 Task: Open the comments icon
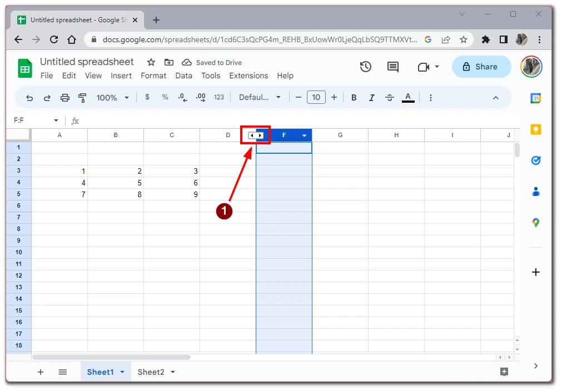tap(393, 67)
